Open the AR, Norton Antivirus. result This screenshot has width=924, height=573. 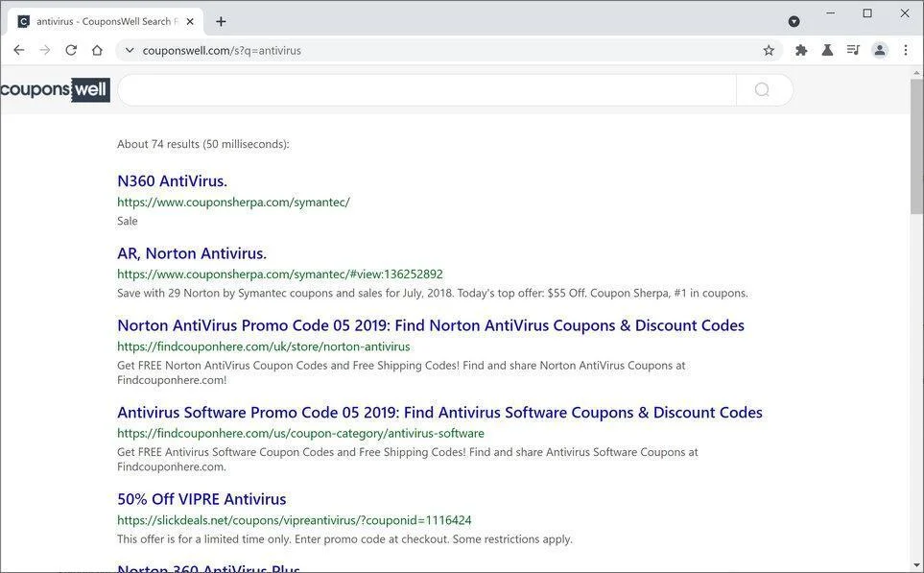[192, 253]
